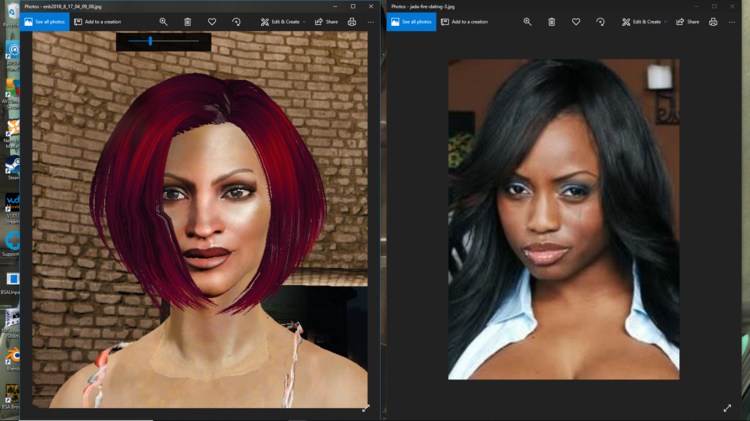
Task: Click Add to a creation in left window
Action: pyautogui.click(x=98, y=22)
